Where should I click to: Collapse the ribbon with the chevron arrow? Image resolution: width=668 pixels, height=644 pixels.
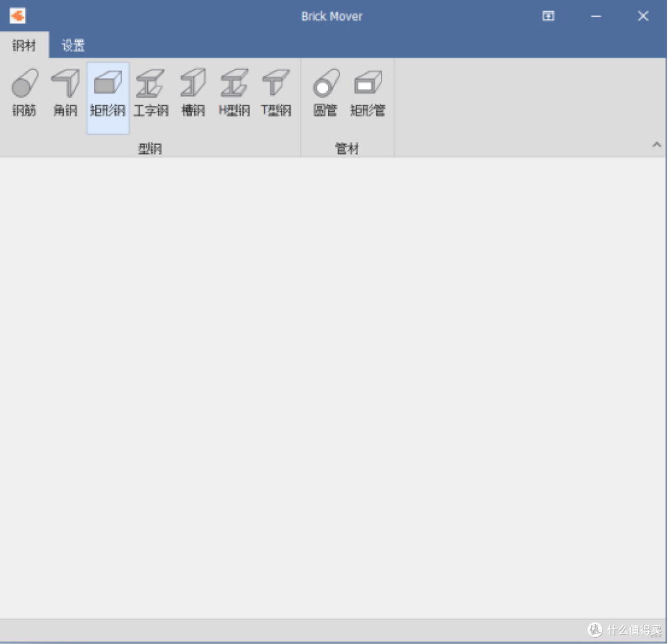(656, 145)
